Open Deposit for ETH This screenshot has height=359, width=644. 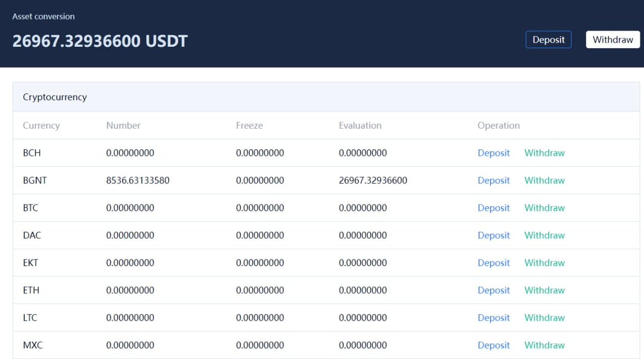493,290
